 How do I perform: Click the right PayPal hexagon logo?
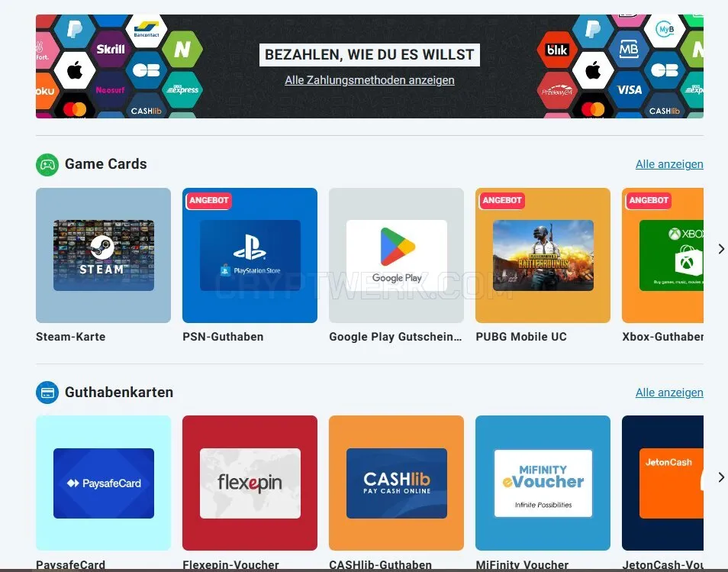[x=593, y=30]
